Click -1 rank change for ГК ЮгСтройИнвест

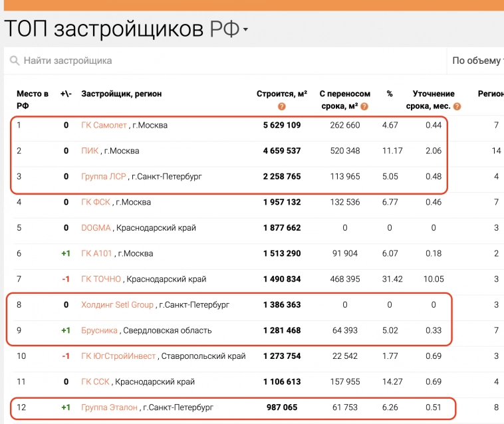coord(66,356)
